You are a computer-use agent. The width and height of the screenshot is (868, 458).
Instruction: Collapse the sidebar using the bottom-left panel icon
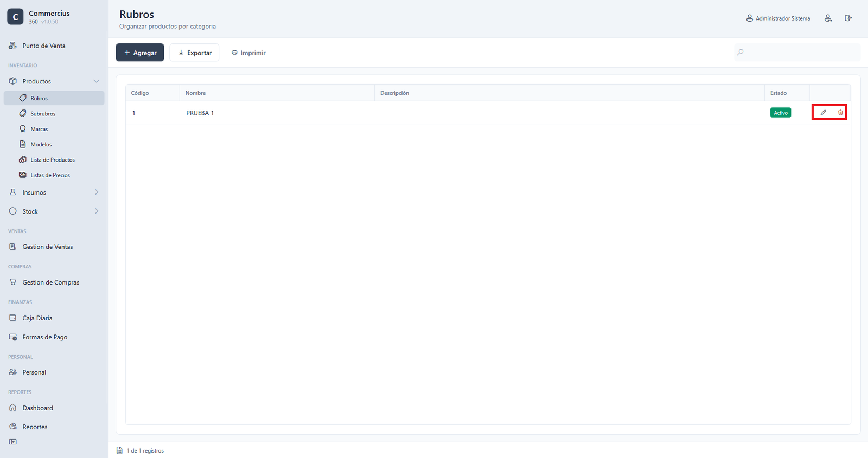13,442
